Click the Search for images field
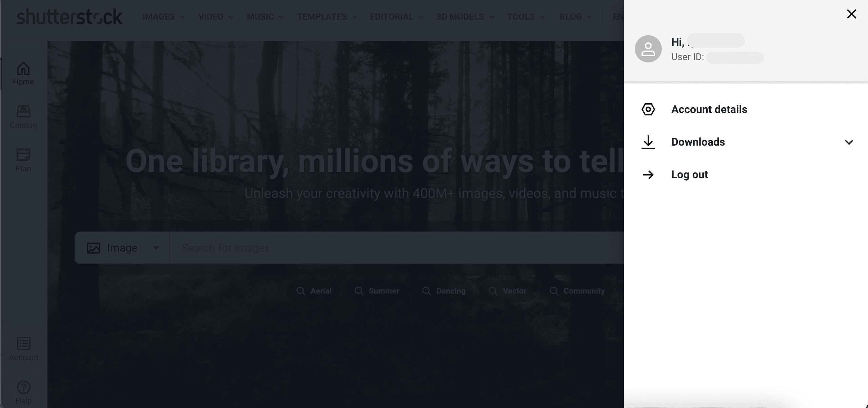Screen dimensions: 868x408 [x=396, y=248]
